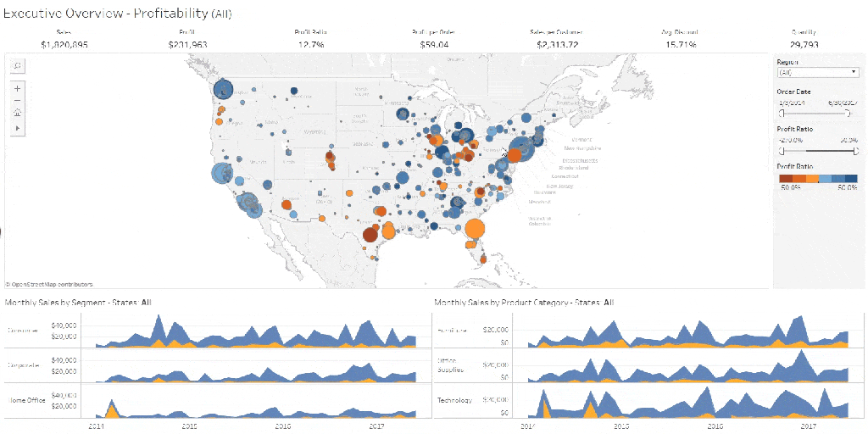Screen dimensions: 868x434
Task: Zoom in with the map plus button
Action: [18, 88]
